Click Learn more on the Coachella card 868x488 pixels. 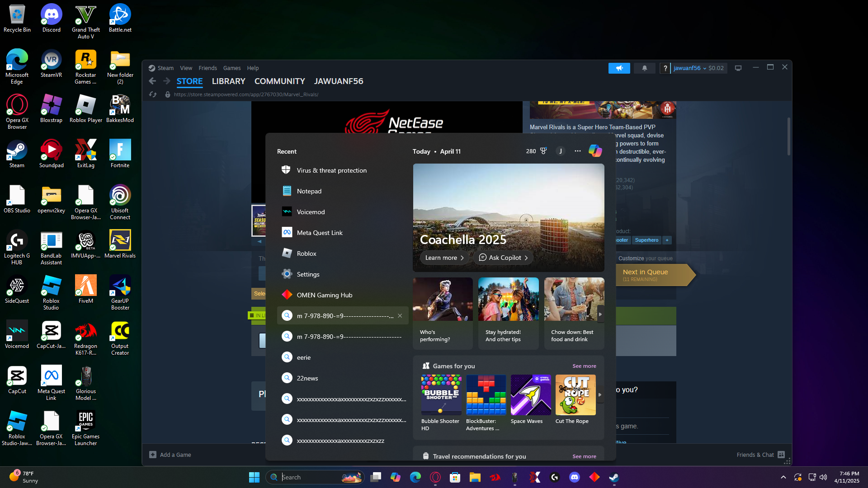tap(445, 258)
